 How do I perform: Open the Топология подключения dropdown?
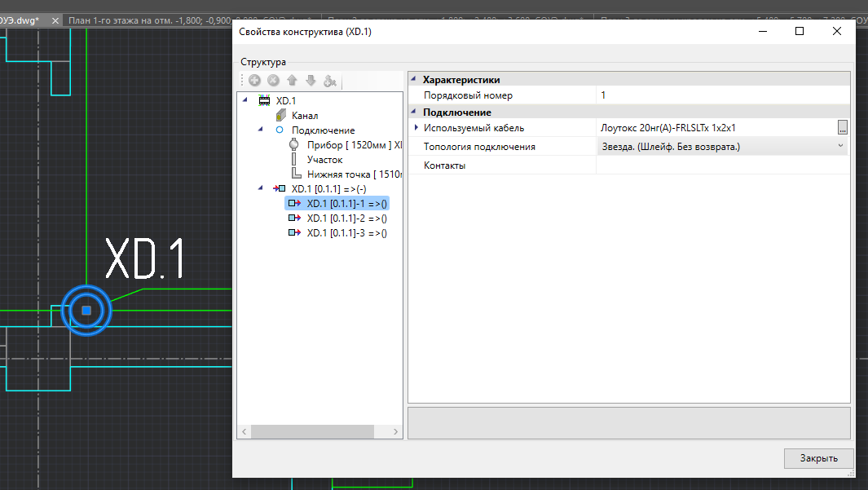click(x=840, y=146)
